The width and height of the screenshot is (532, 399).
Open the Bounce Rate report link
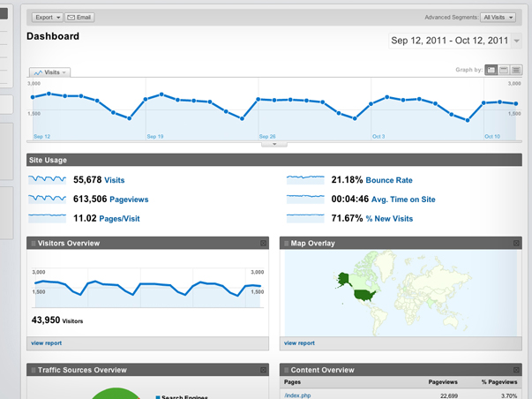tap(389, 180)
